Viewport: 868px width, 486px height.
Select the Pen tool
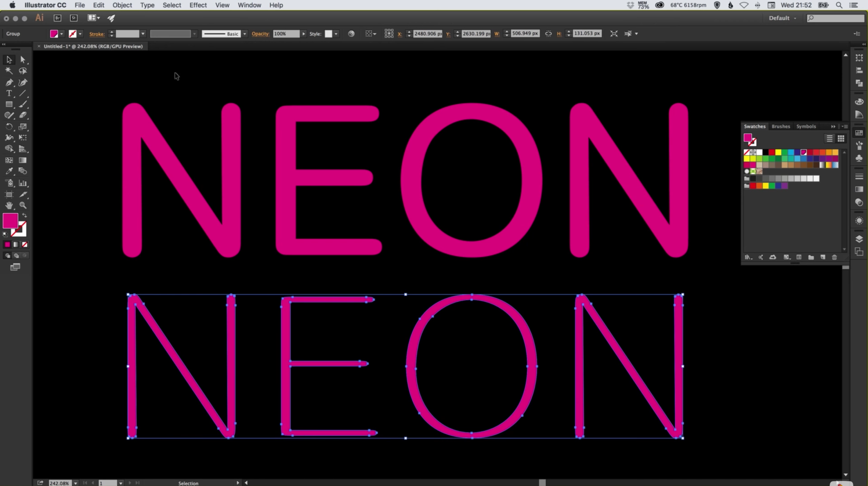point(9,82)
